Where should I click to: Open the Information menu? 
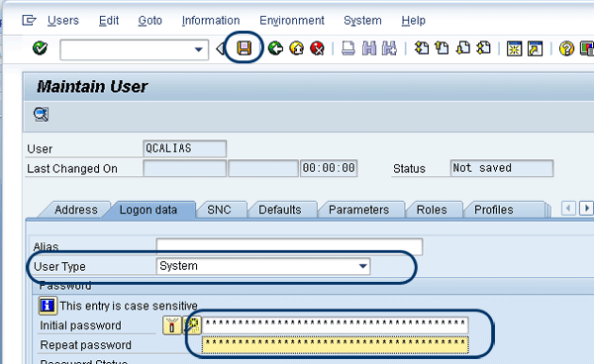point(211,20)
